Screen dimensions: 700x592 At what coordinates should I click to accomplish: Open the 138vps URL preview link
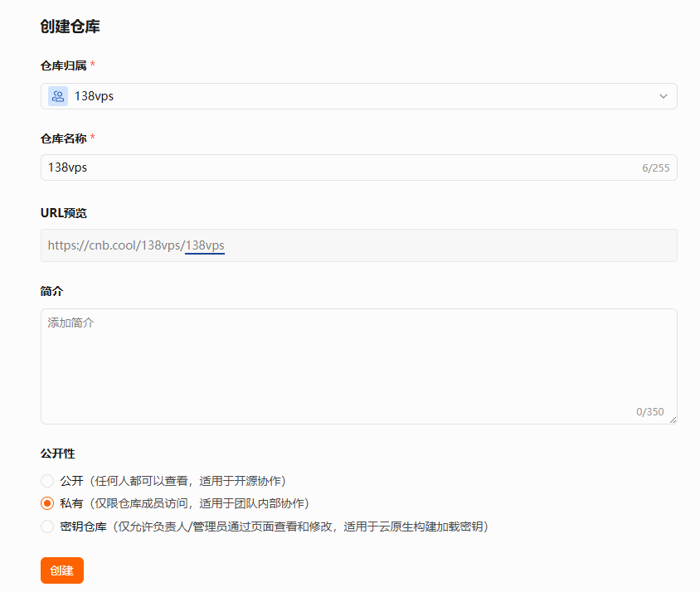205,245
